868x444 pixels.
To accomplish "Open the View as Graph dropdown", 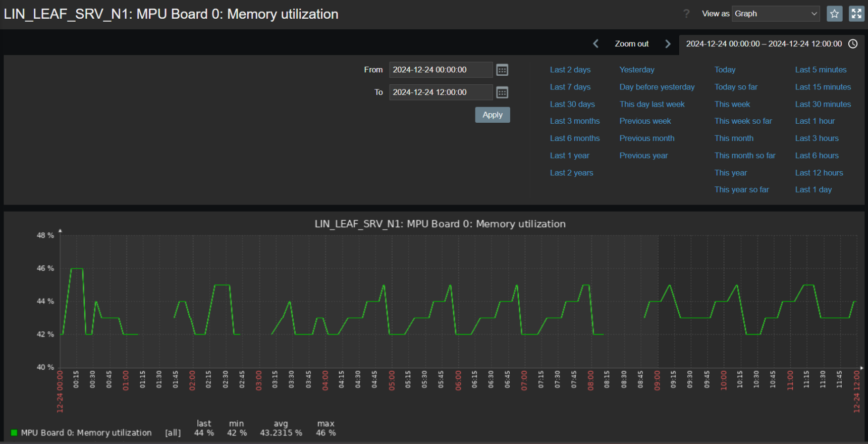I will (776, 14).
